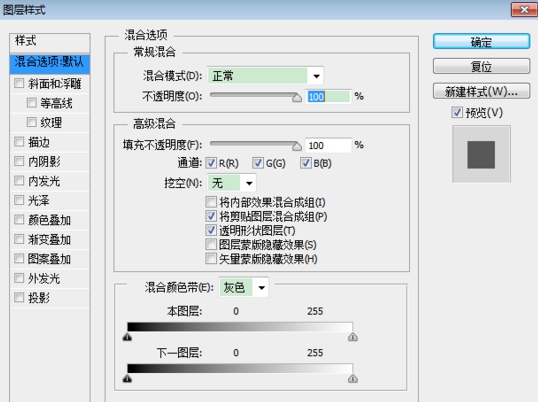Enable the 内发光 checkbox
Screen dimensions: 538x402
(x=19, y=181)
